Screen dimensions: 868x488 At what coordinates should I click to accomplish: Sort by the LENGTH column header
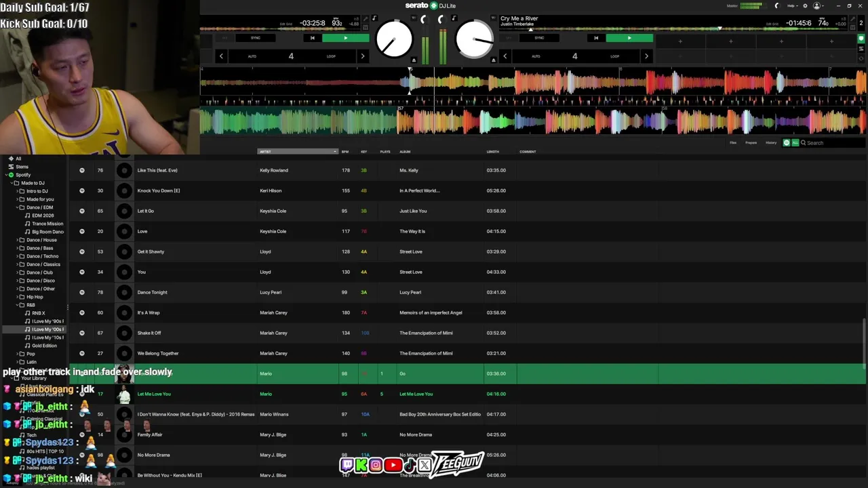[493, 152]
